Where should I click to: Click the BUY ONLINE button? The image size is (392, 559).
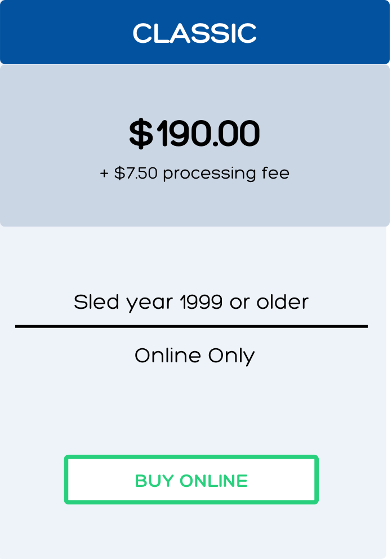(191, 480)
